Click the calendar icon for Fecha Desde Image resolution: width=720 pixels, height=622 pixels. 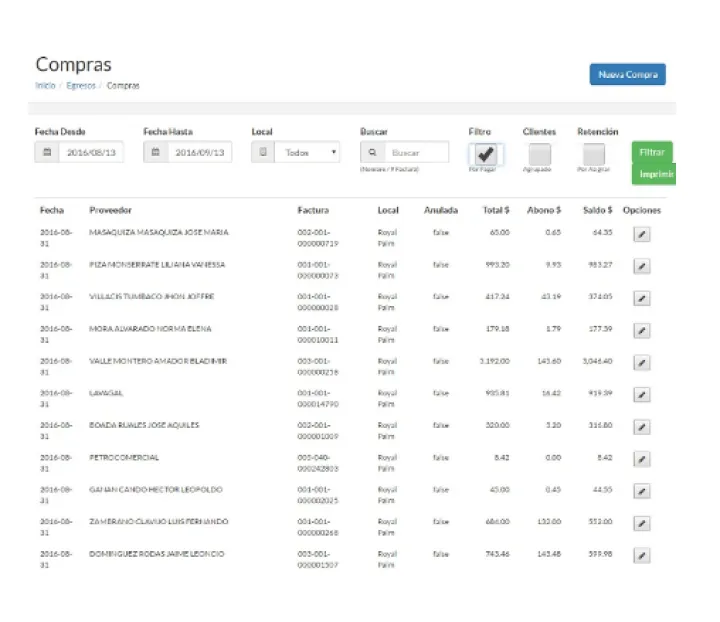tap(47, 153)
